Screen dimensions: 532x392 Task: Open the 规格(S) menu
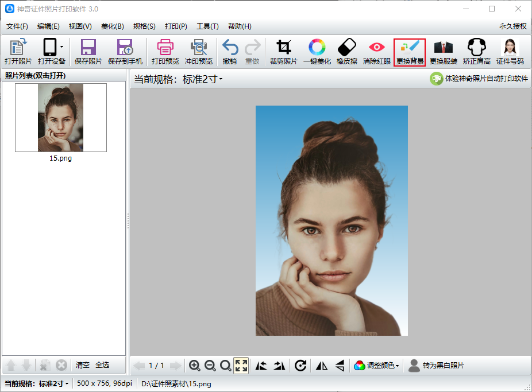pos(144,26)
